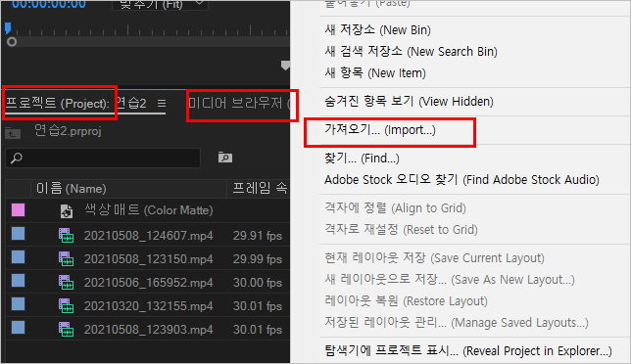Click the blue label swatch of 20210508_124607.mp4

click(18, 234)
